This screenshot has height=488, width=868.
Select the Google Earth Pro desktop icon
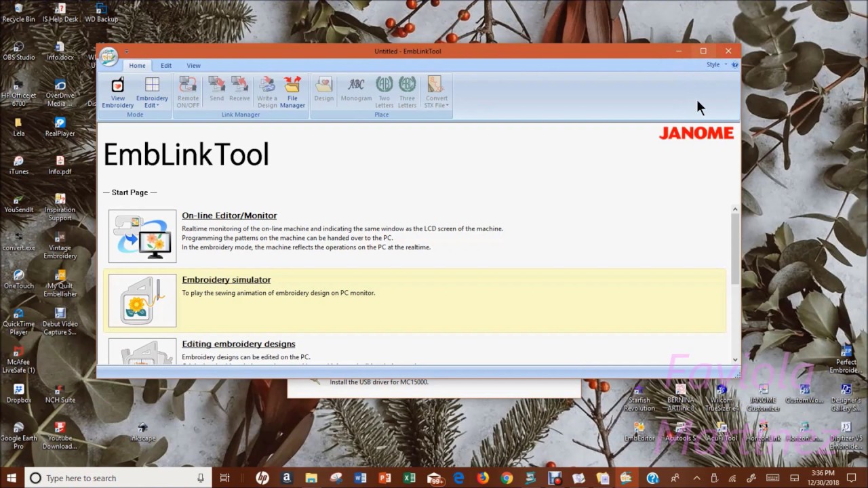click(x=18, y=434)
